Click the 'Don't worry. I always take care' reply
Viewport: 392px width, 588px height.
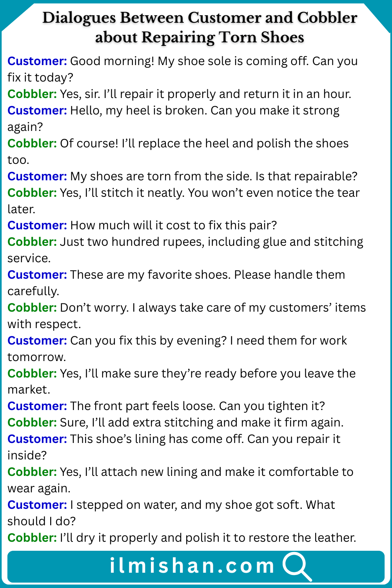click(x=212, y=308)
